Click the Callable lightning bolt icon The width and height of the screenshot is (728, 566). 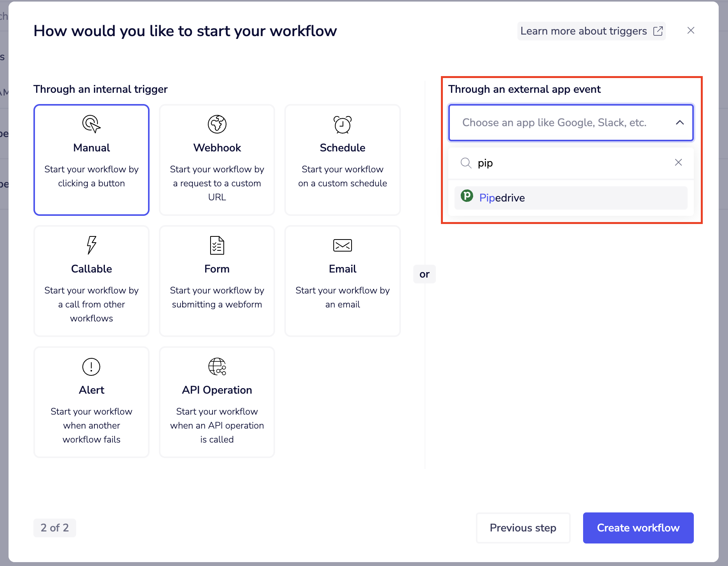[91, 245]
